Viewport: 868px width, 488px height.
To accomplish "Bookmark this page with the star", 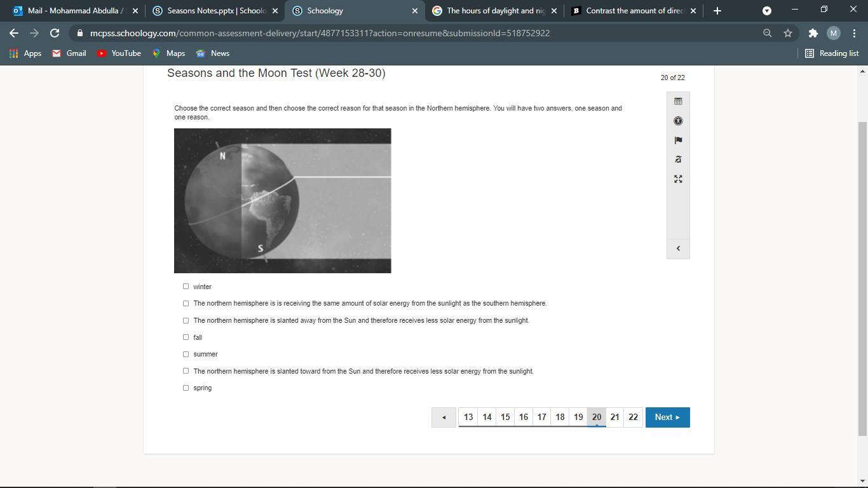I will point(788,33).
